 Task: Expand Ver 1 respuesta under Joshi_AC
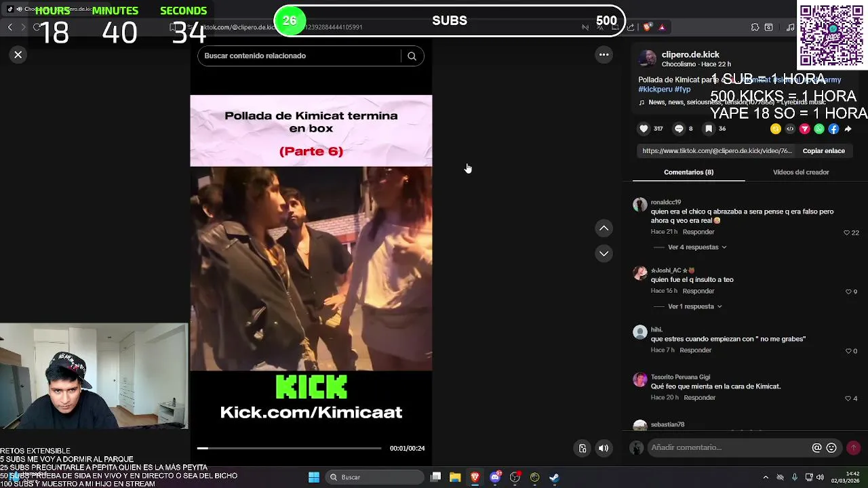coord(695,306)
